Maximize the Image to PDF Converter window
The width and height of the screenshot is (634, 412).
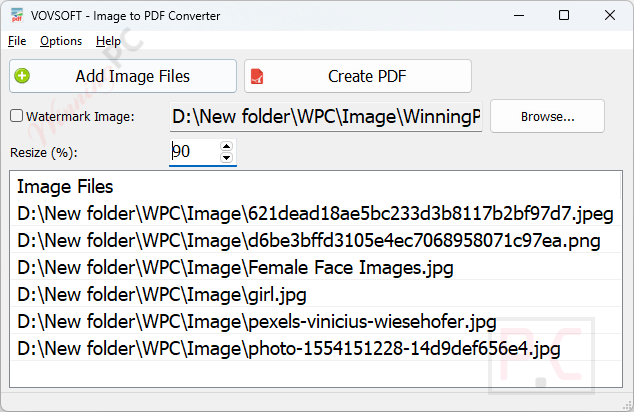click(564, 15)
